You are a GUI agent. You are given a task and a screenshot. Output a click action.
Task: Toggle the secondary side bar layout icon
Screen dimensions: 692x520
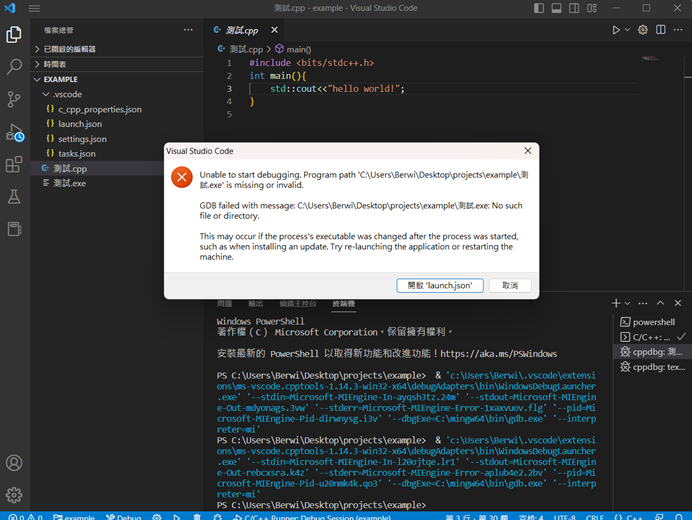[x=574, y=8]
